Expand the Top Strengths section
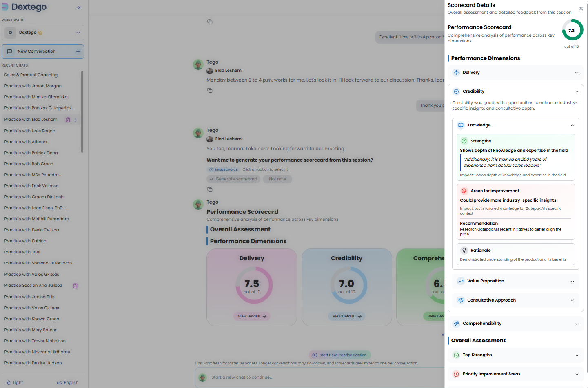 [515, 355]
